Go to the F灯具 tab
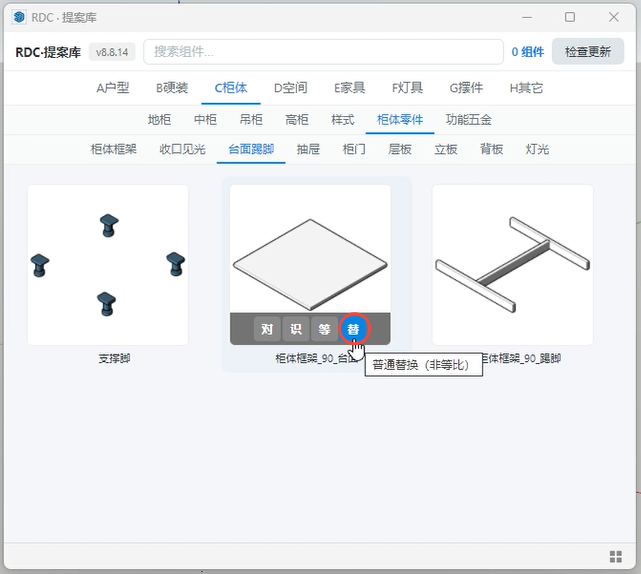The height and width of the screenshot is (574, 641). 407,88
